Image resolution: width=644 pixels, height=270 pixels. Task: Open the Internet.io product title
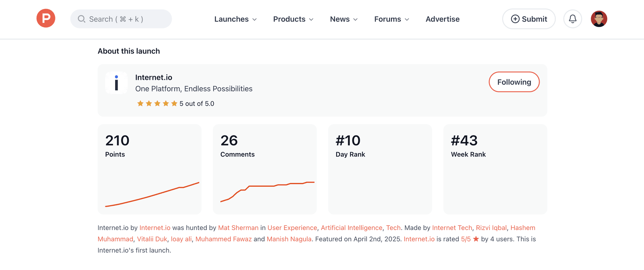[x=154, y=77]
